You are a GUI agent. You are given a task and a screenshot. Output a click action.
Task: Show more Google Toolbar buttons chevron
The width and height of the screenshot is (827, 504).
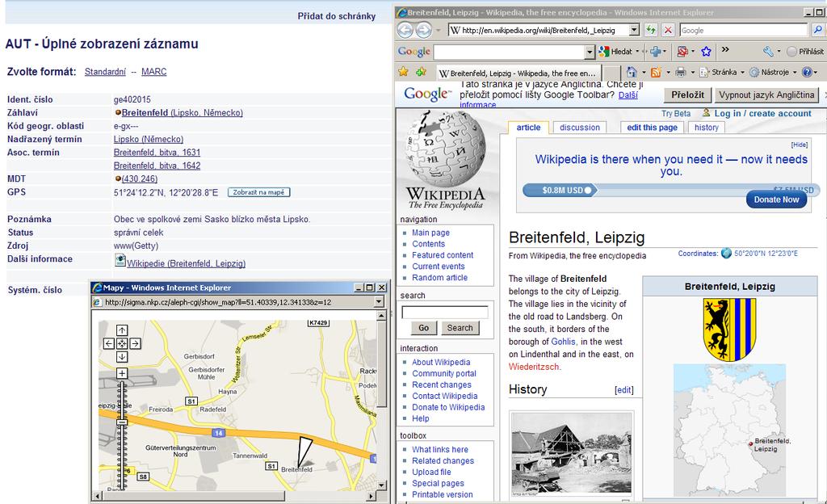point(725,49)
